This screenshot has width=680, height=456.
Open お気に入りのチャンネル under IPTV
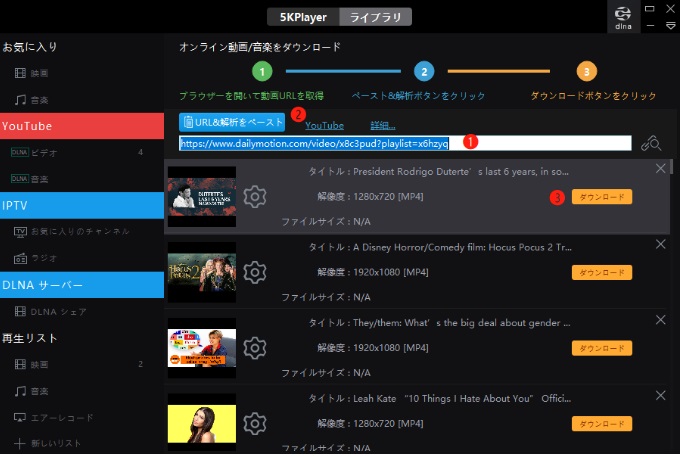pos(72,232)
